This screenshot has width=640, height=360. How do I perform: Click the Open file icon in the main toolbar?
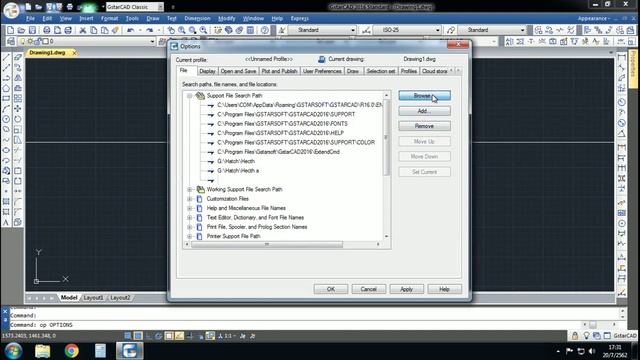[x=21, y=30]
